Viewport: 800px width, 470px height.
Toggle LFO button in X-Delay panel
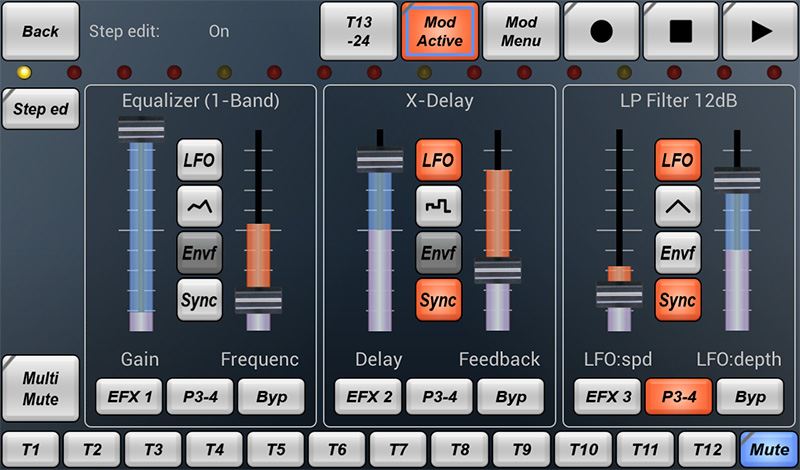coord(438,159)
